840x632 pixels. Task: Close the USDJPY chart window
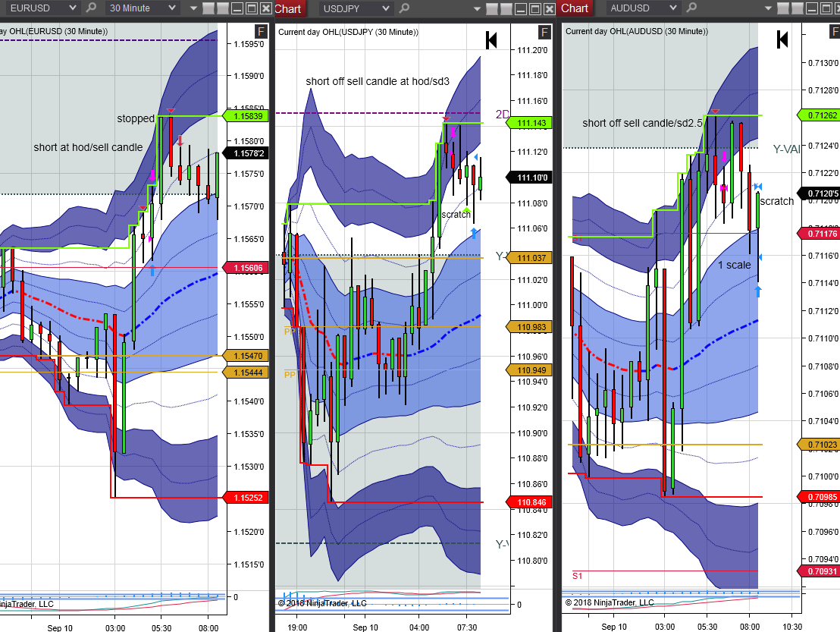click(x=549, y=8)
